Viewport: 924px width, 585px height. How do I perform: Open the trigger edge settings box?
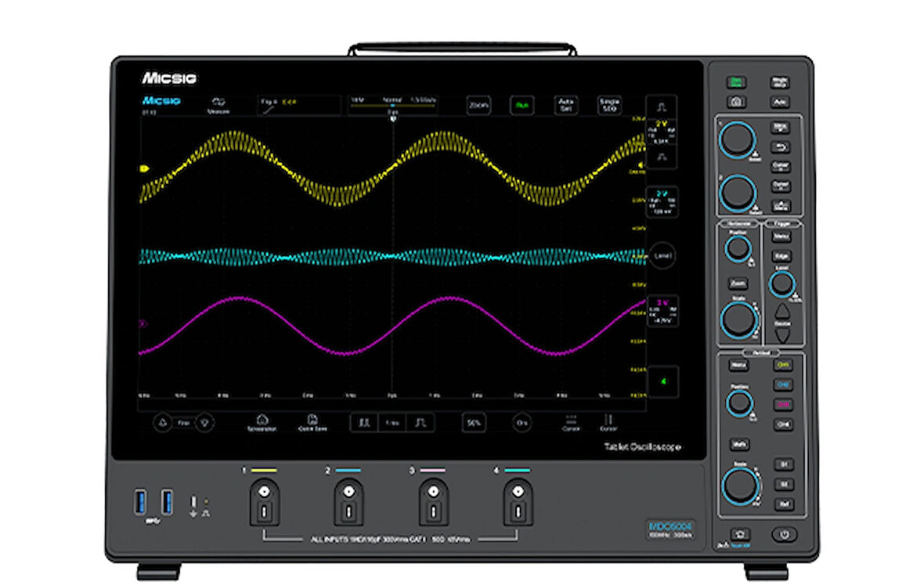click(300, 106)
